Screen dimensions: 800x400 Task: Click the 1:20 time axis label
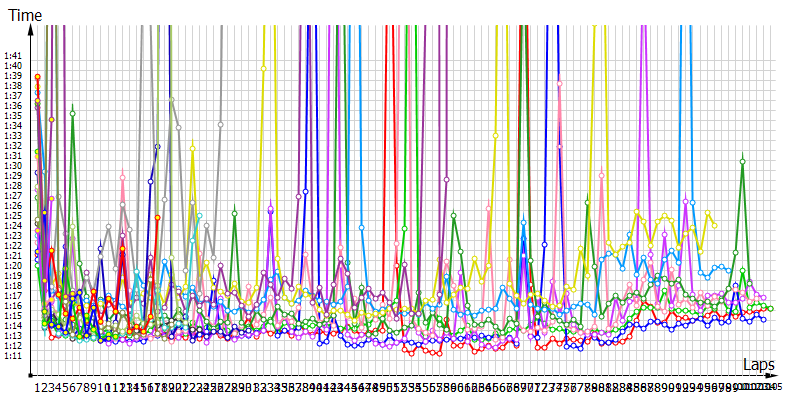(13, 266)
